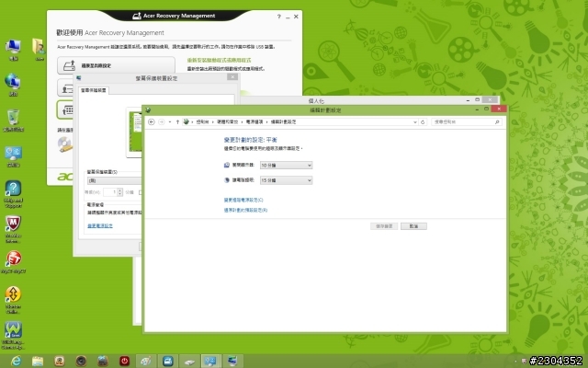Open the Recycle Bin desktop icon
The width and height of the screenshot is (588, 368).
[13, 121]
